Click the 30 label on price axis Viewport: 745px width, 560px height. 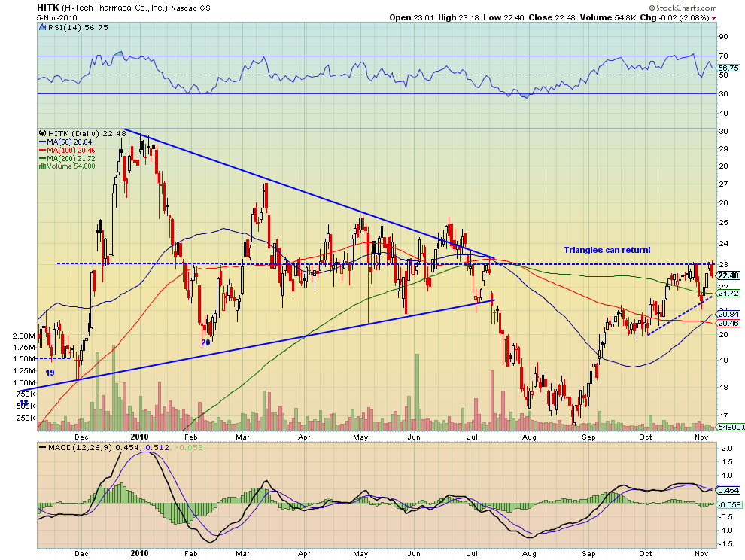click(724, 132)
